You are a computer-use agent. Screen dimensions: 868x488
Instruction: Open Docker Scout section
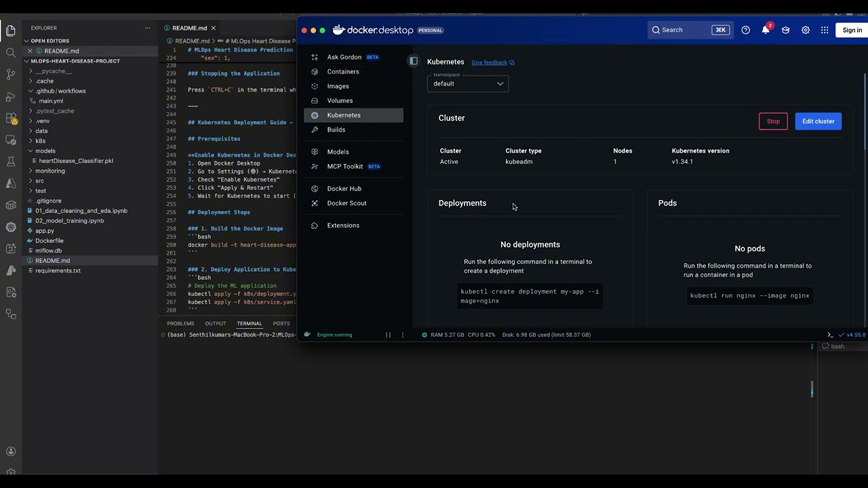353,203
